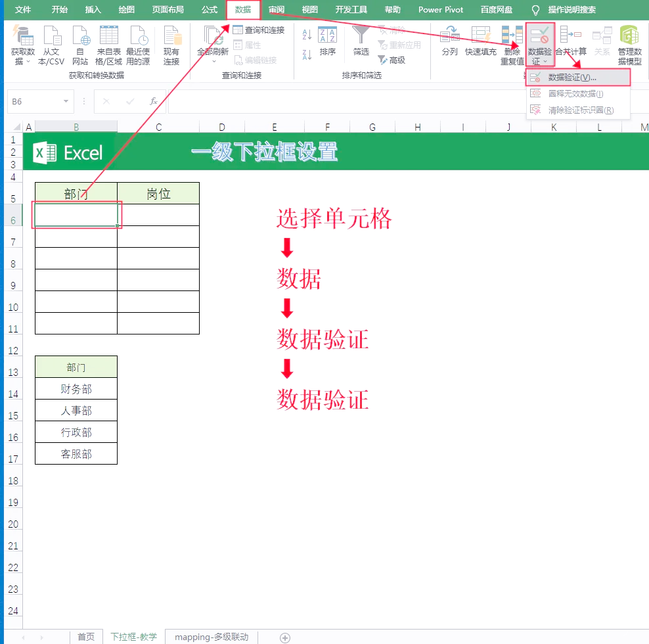The height and width of the screenshot is (644, 649).
Task: Click the formula bar confirm checkmark icon
Action: click(130, 101)
